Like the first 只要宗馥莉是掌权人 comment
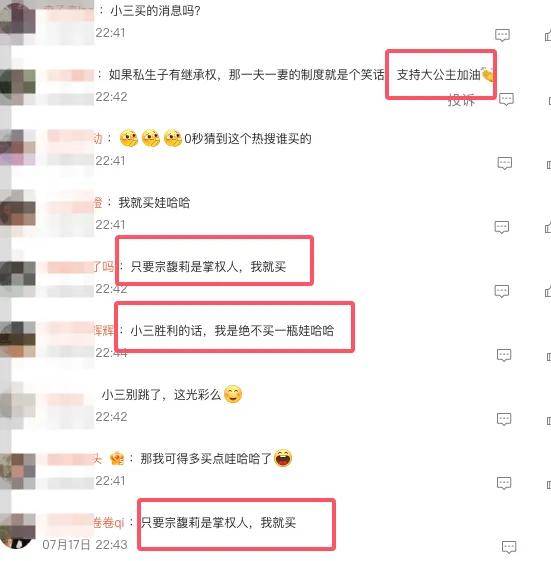This screenshot has height=561, width=551. pos(548,291)
